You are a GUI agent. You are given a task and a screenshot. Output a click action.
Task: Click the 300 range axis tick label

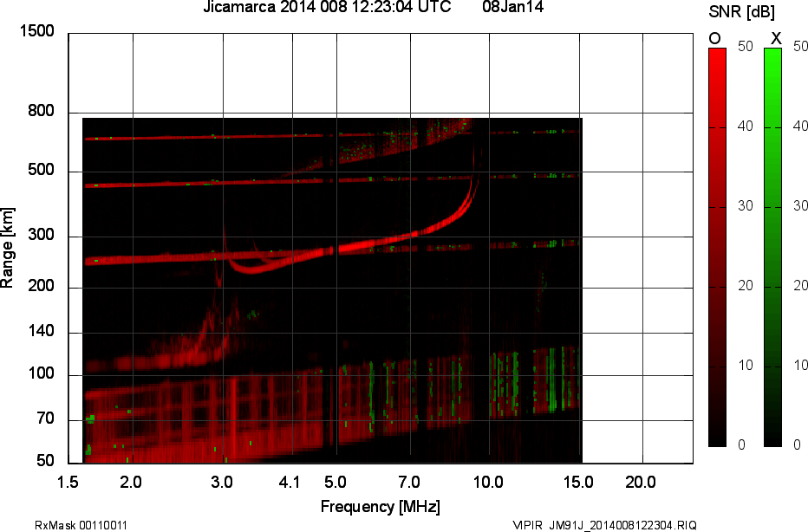[x=42, y=237]
